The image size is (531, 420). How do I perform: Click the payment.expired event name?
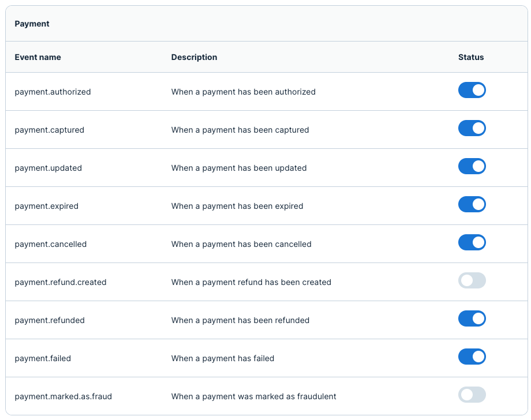point(46,206)
